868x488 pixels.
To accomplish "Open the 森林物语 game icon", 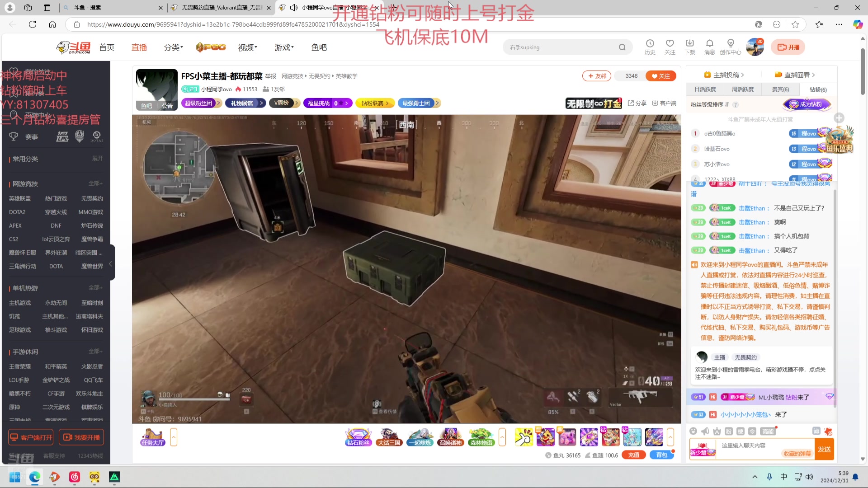I will click(x=481, y=437).
